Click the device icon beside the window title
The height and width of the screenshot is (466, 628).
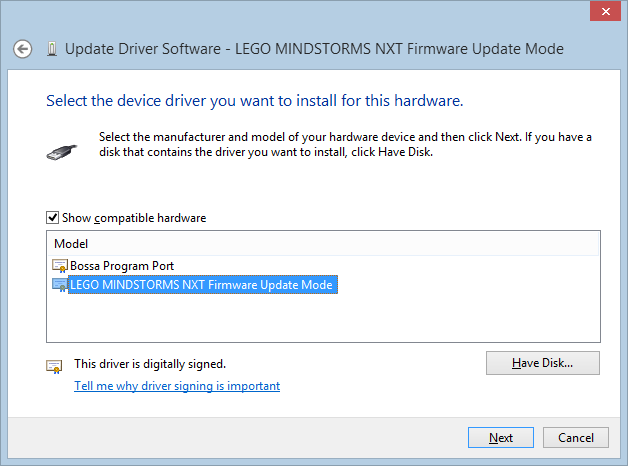point(52,49)
